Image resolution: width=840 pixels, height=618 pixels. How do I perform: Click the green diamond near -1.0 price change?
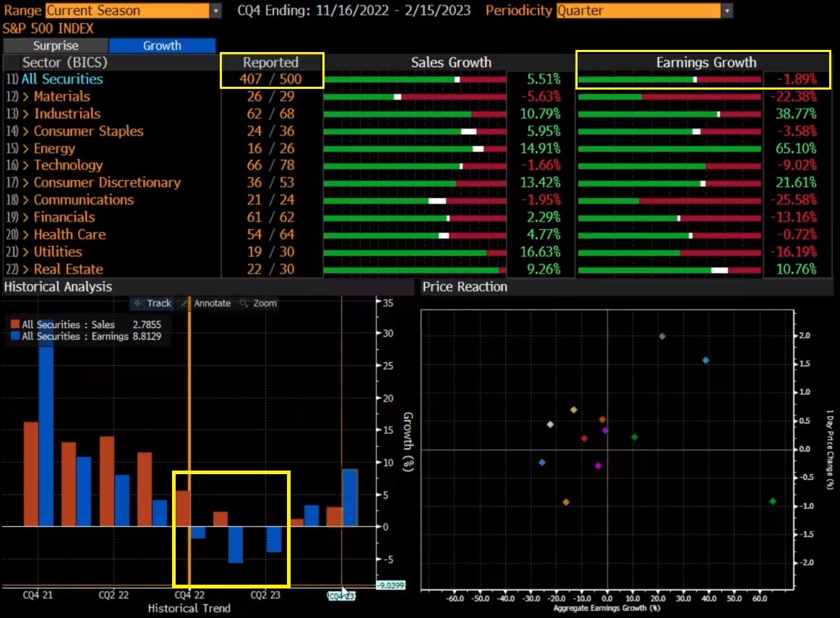pyautogui.click(x=773, y=501)
